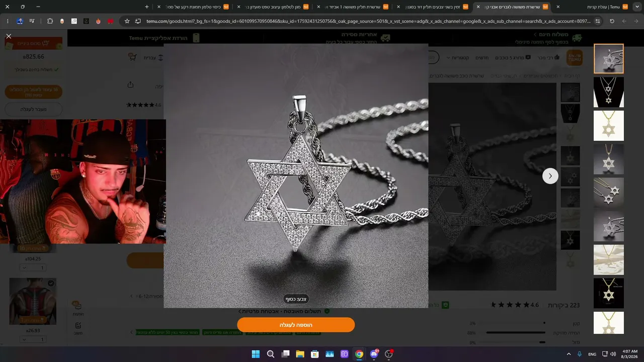This screenshot has height=362, width=644.
Task: Select the silver color label under the image
Action: point(296,299)
